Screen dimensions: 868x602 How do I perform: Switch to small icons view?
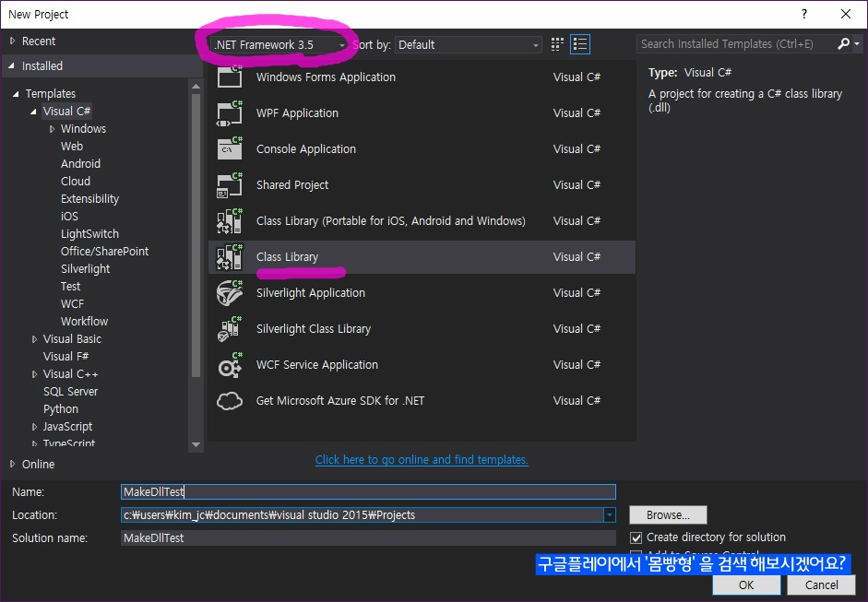557,44
